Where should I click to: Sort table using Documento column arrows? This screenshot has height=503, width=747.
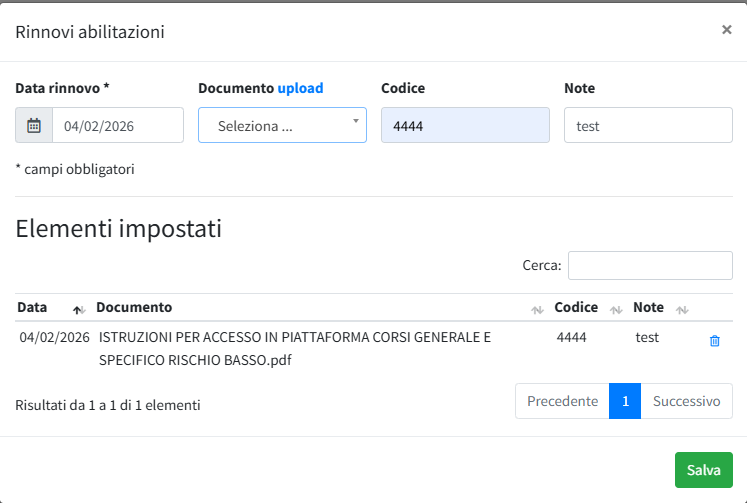(x=537, y=309)
